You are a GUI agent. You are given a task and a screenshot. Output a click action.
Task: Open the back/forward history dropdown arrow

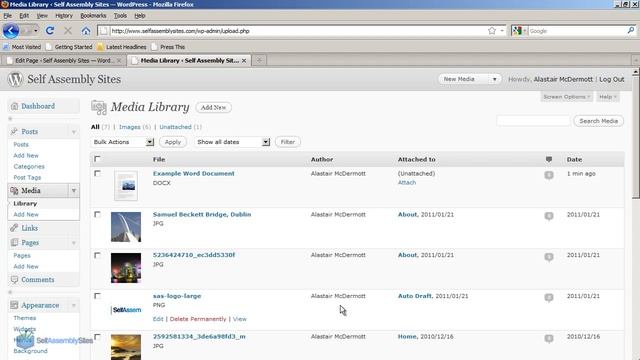point(36,31)
